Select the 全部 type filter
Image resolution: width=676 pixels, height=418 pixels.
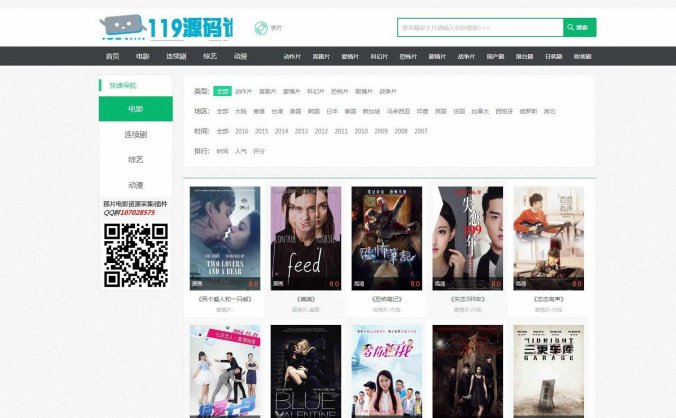tap(222, 91)
